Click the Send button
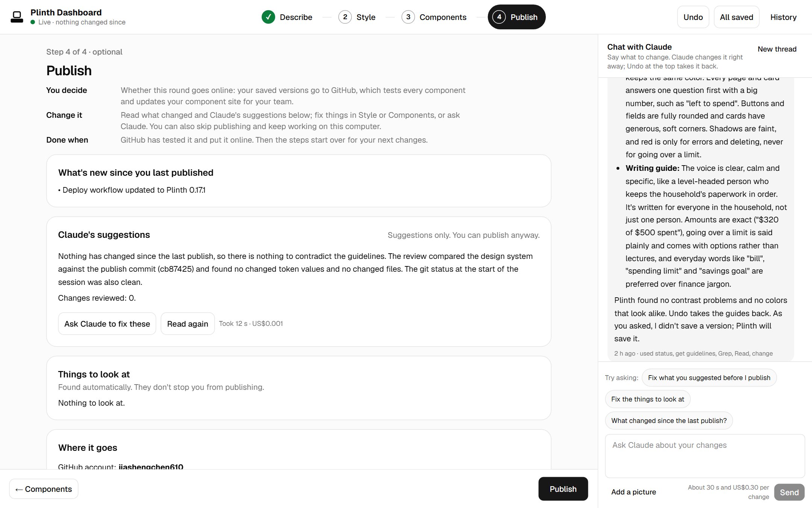 pos(789,492)
